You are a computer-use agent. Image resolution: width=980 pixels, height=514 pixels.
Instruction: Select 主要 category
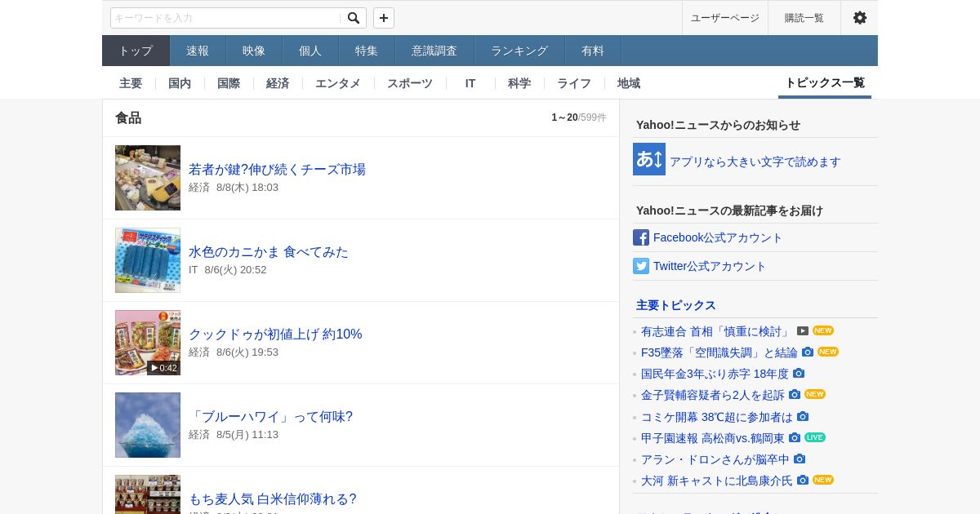click(131, 83)
